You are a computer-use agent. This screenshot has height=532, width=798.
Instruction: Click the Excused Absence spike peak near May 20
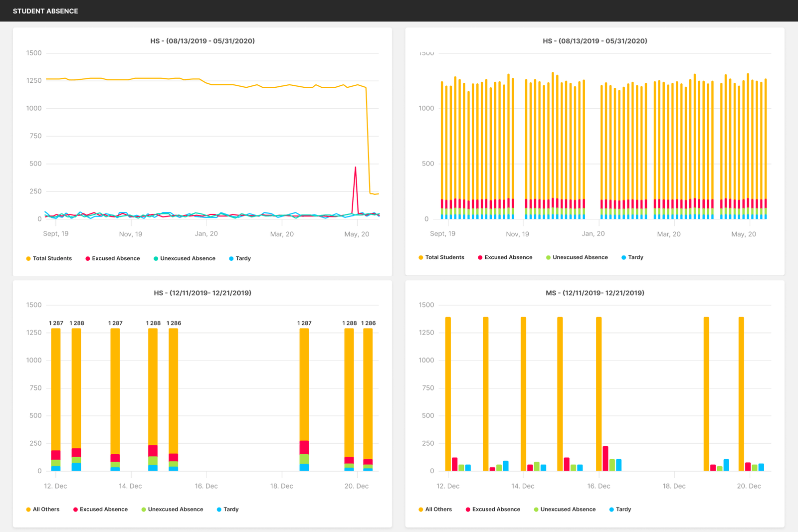(x=355, y=168)
